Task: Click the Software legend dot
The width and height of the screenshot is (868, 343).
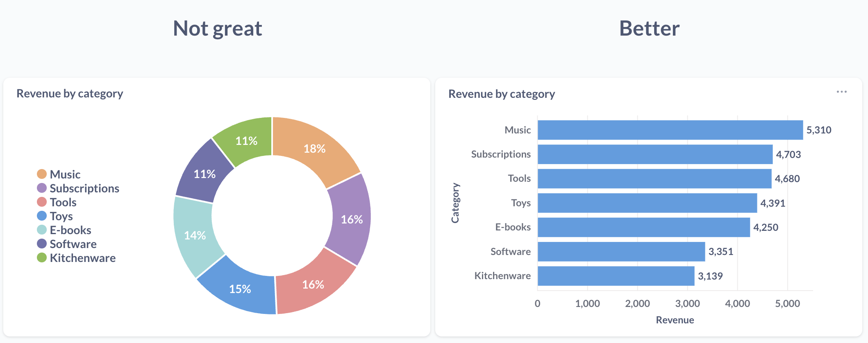Action: coord(42,244)
